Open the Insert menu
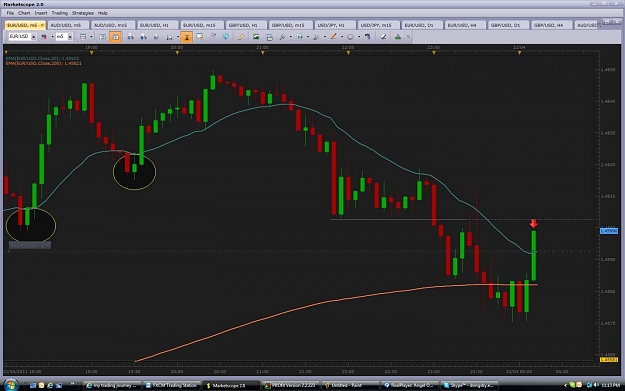The height and width of the screenshot is (391, 625). tap(41, 13)
